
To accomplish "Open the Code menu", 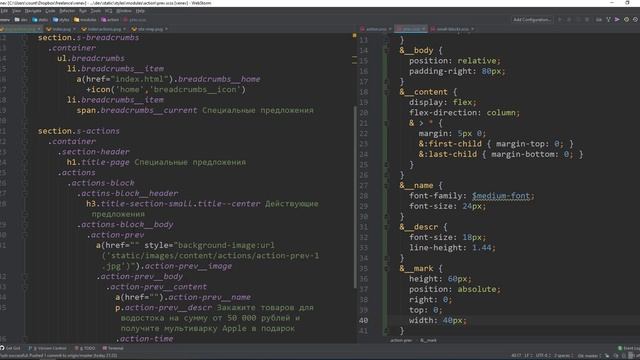I will (x=50, y=11).
